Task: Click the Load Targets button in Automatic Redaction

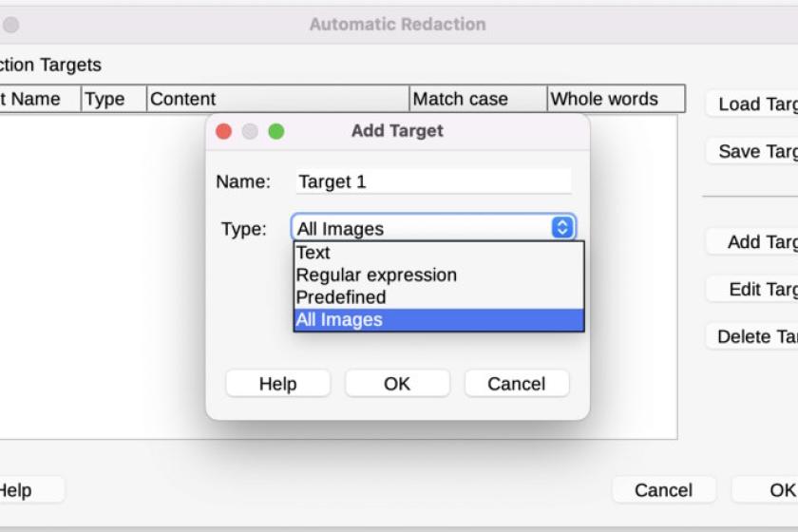Action: point(752,104)
